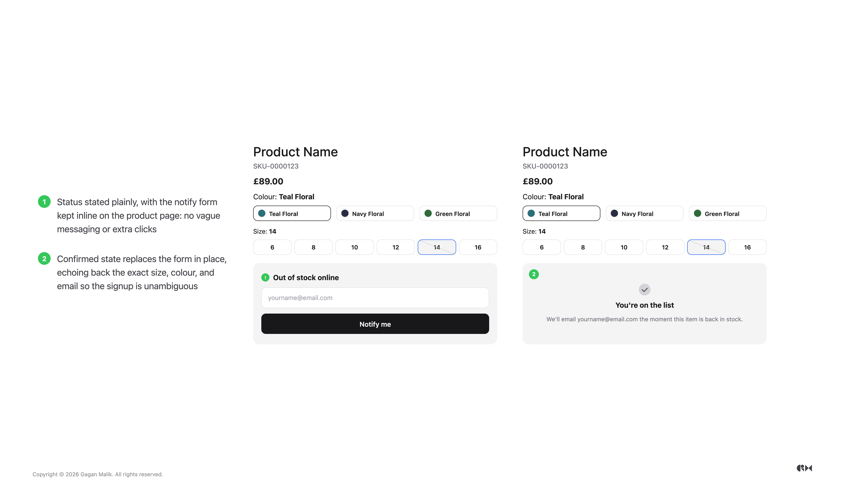
Task: Click the navy colour dot in right product card
Action: click(x=614, y=213)
